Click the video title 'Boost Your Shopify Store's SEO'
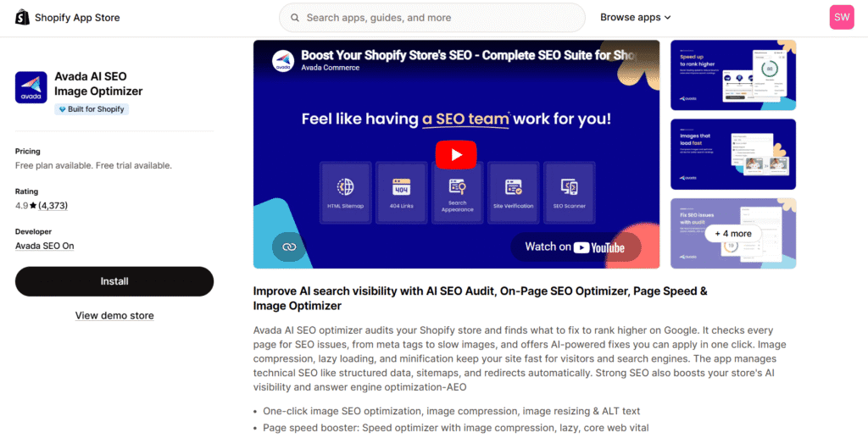This screenshot has width=868, height=438. coord(470,55)
